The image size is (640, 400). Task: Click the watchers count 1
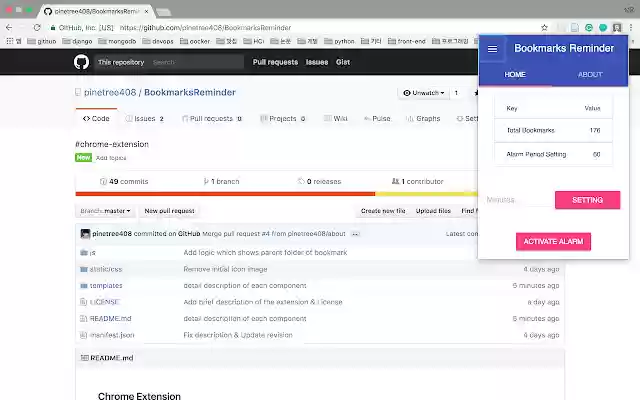tap(456, 93)
